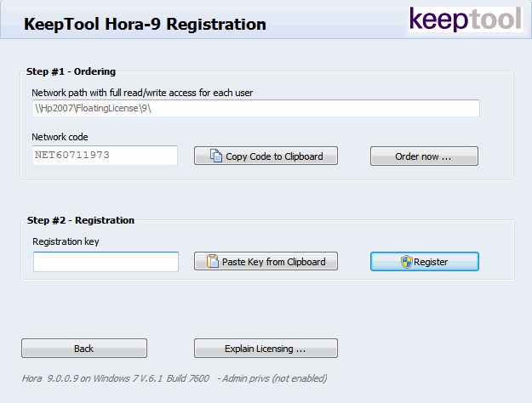Click the 'Step #1 - Ordering' heading
This screenshot has height=403, width=532.
(x=71, y=71)
